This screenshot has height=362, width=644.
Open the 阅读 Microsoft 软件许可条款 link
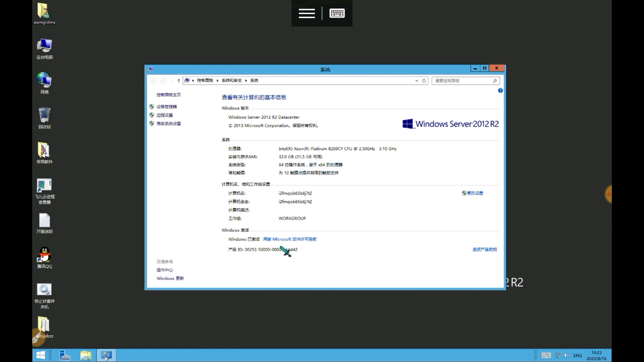pyautogui.click(x=290, y=239)
